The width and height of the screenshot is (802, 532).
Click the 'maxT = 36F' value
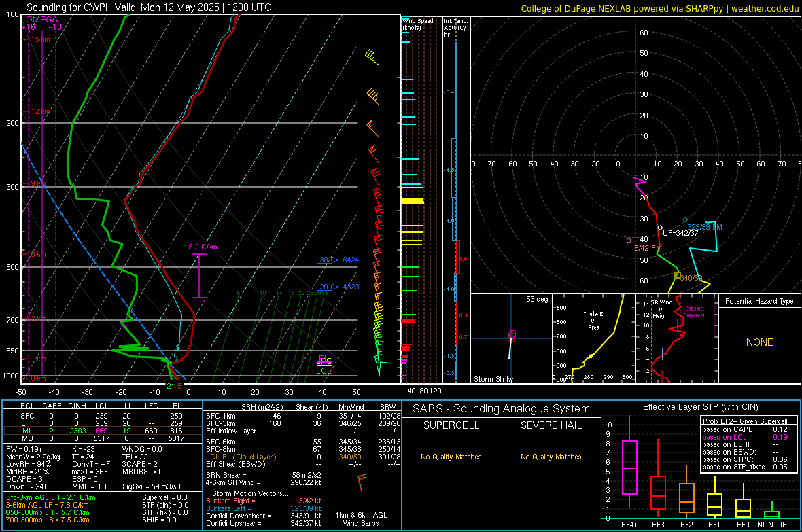(90, 472)
